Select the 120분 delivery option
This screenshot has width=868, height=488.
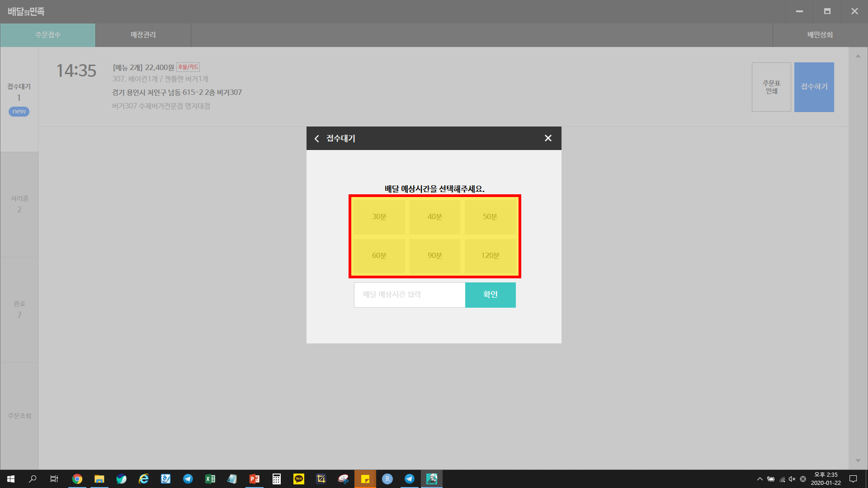pyautogui.click(x=490, y=256)
